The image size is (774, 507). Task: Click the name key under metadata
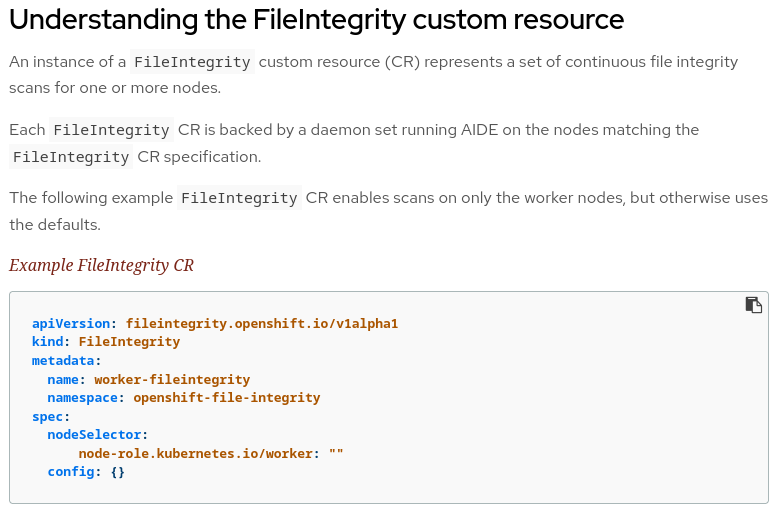tap(63, 379)
